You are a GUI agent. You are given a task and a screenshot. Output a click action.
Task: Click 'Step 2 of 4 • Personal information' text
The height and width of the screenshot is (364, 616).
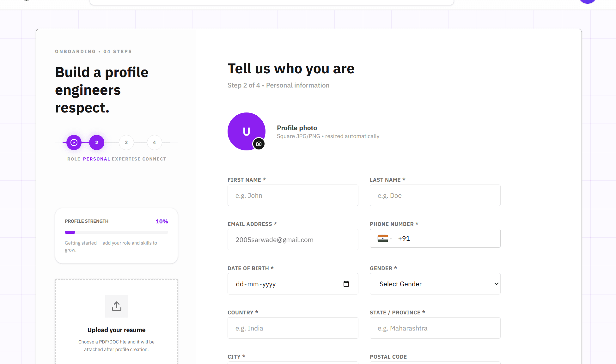click(278, 85)
